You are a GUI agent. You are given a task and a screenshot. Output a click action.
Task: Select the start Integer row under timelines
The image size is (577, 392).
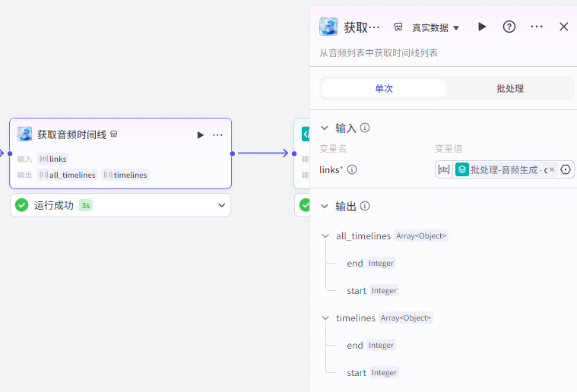[373, 372]
